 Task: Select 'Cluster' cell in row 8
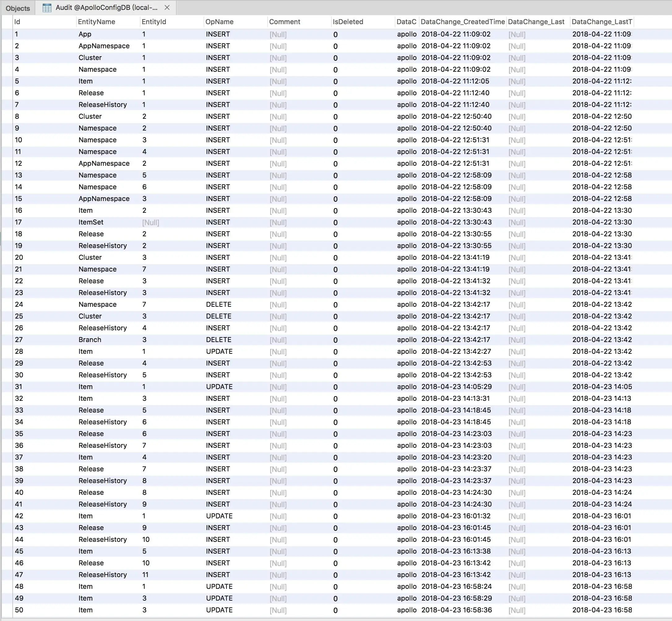[90, 117]
